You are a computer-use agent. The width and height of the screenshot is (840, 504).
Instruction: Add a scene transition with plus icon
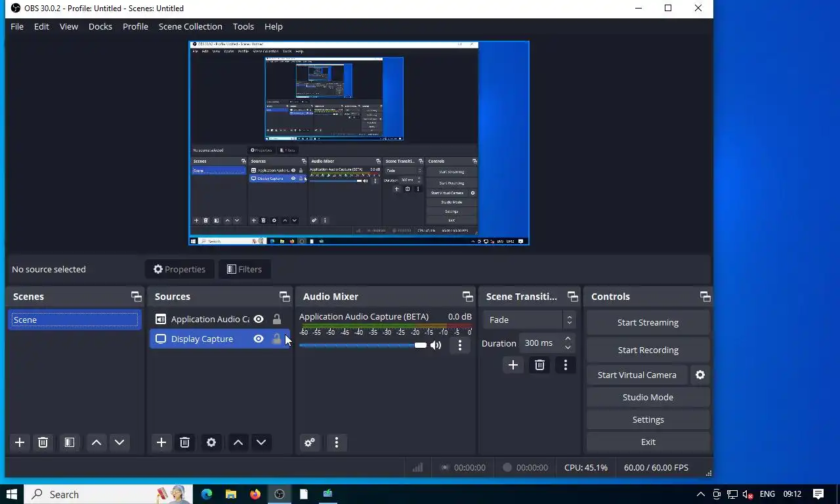pyautogui.click(x=513, y=365)
